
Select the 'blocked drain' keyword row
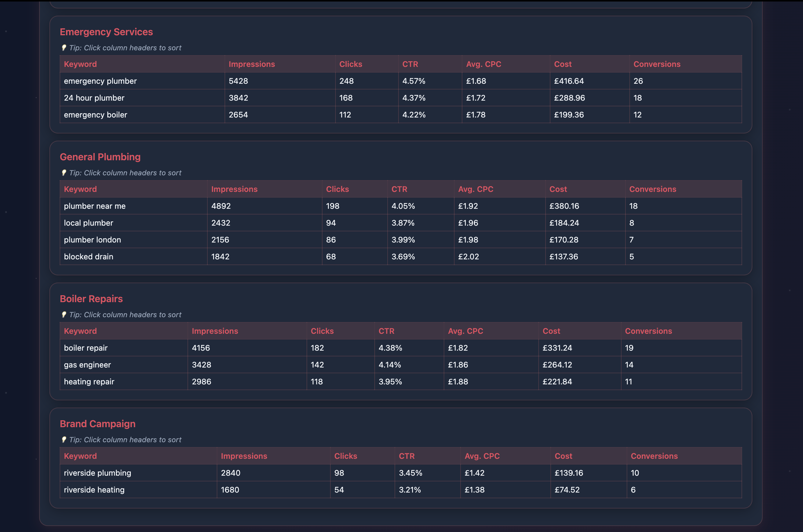[x=89, y=256]
